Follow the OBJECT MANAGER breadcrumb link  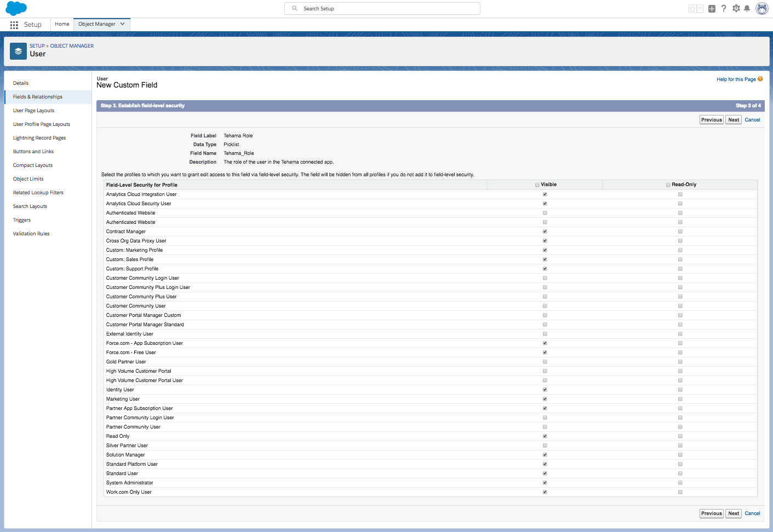(x=72, y=46)
